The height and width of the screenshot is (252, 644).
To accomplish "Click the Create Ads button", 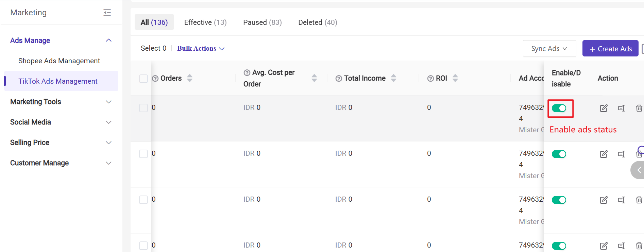I will tap(610, 49).
